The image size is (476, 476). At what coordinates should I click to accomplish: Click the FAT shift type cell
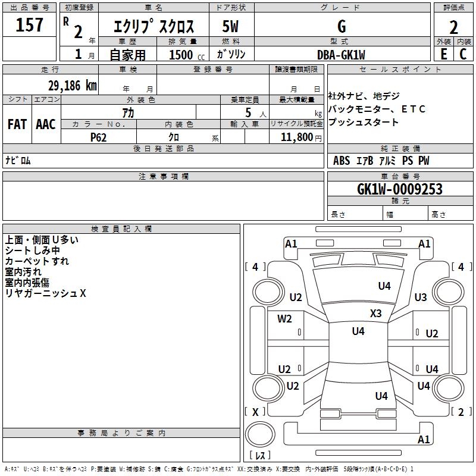tap(17, 124)
